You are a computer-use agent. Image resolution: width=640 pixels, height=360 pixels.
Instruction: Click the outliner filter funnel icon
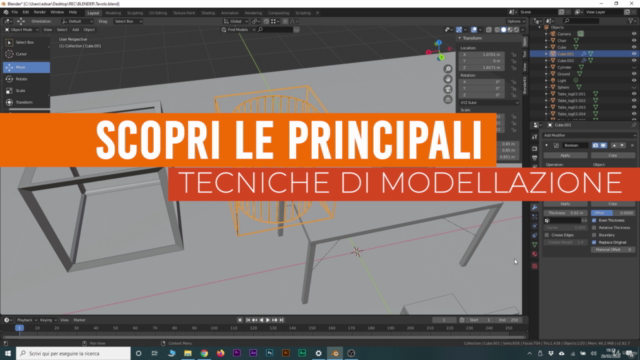632,21
